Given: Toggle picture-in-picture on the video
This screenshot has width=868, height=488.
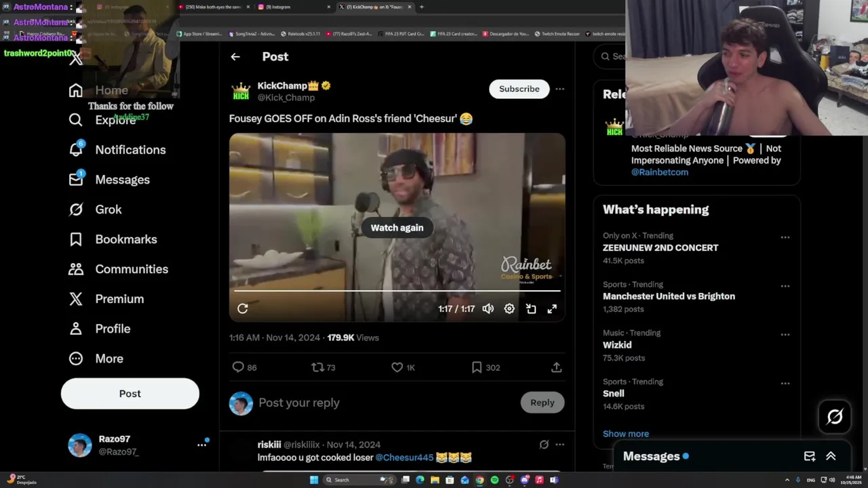Looking at the screenshot, I should coord(531,309).
